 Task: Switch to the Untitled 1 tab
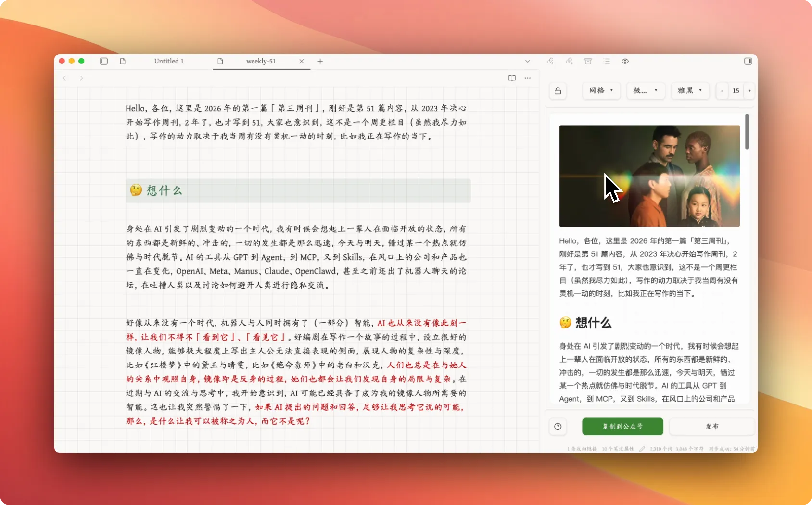point(169,61)
